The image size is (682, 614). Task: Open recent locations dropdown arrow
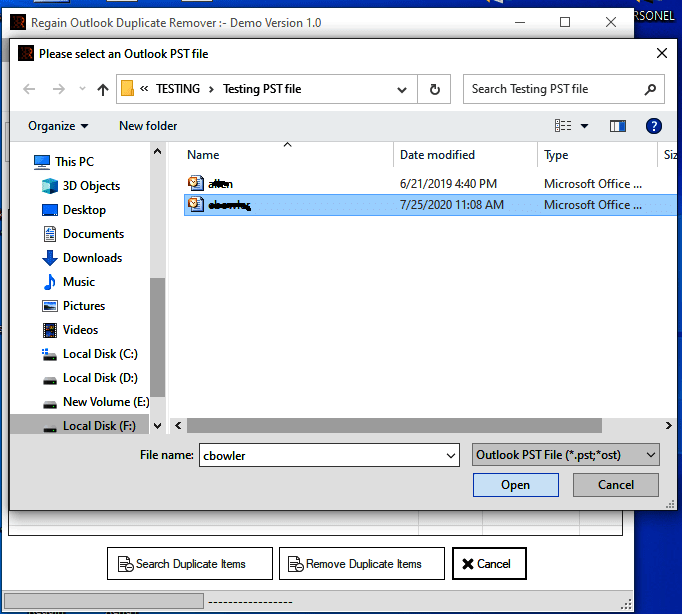coord(82,89)
